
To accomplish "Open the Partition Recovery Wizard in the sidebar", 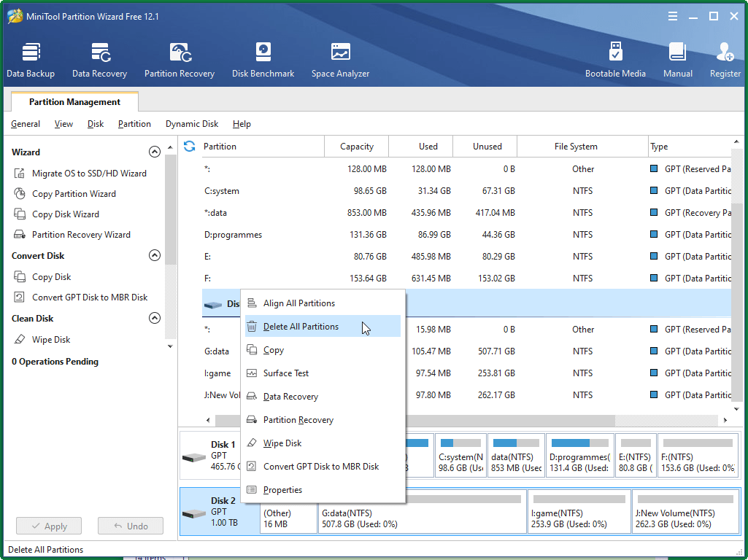I will click(x=81, y=235).
